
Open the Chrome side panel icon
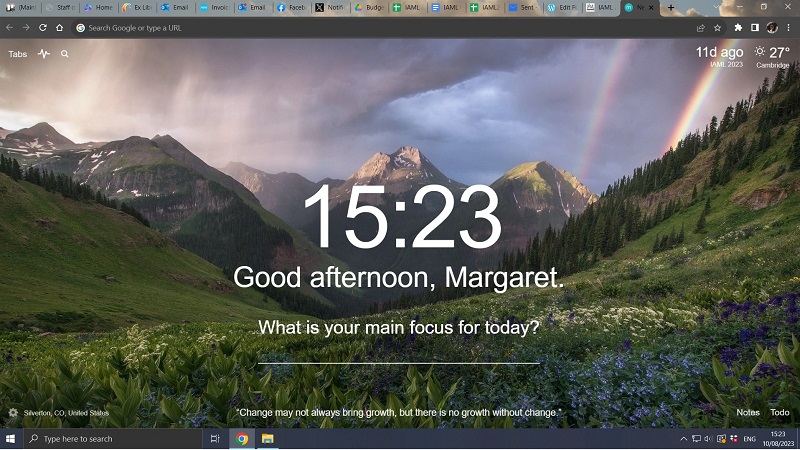[x=754, y=28]
